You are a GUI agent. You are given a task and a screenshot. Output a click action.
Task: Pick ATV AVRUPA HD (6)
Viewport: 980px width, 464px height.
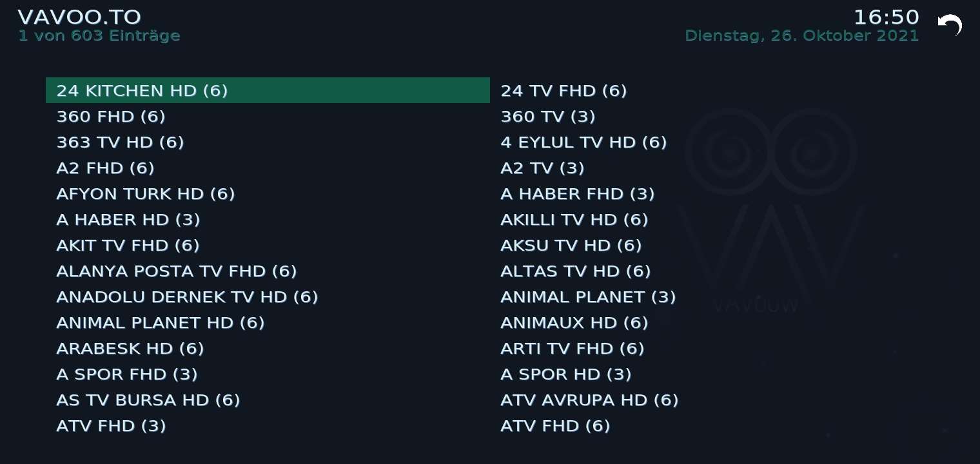click(x=589, y=400)
